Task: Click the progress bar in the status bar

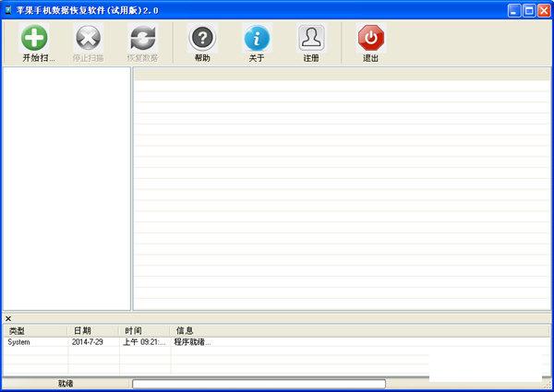Action: [x=259, y=384]
